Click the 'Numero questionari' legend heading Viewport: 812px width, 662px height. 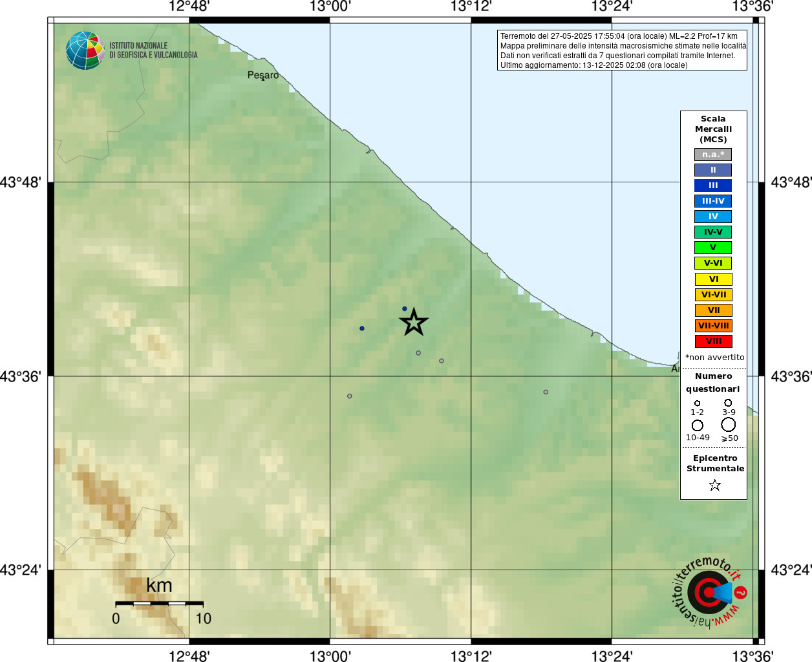click(x=713, y=382)
